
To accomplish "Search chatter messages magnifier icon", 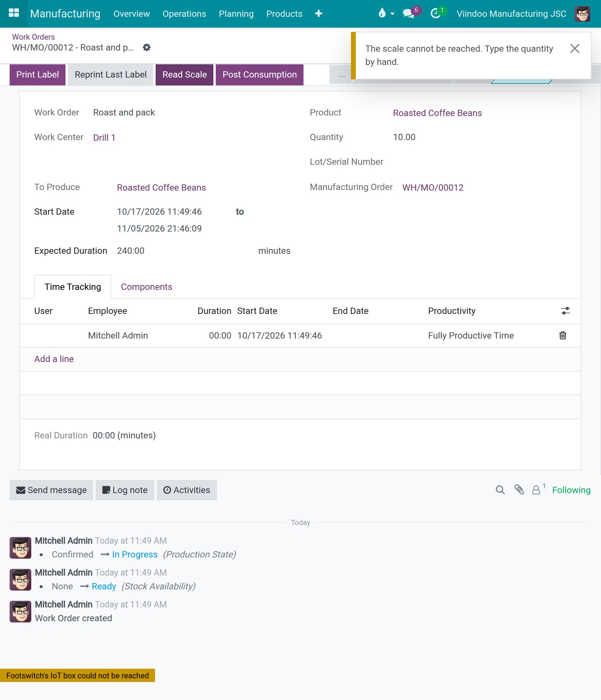I will 500,490.
